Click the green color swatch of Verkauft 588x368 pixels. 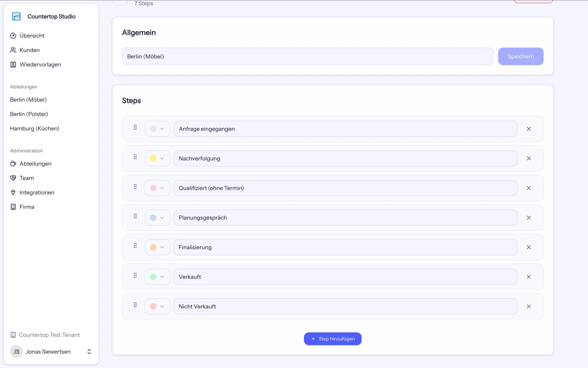153,277
